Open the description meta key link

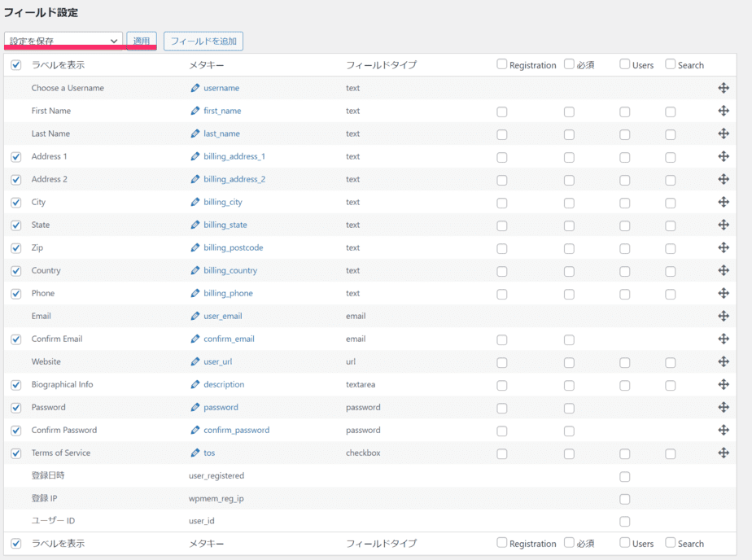pos(224,384)
